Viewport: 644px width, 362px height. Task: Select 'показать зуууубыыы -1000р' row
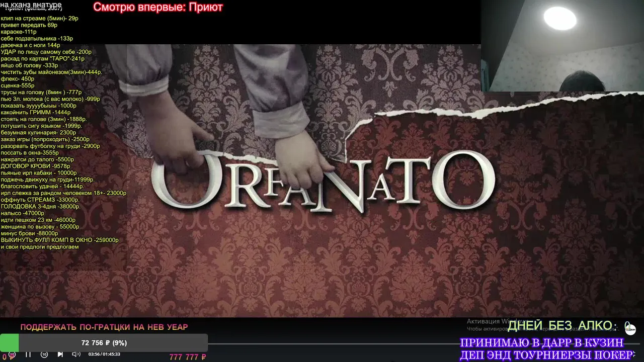pyautogui.click(x=39, y=106)
